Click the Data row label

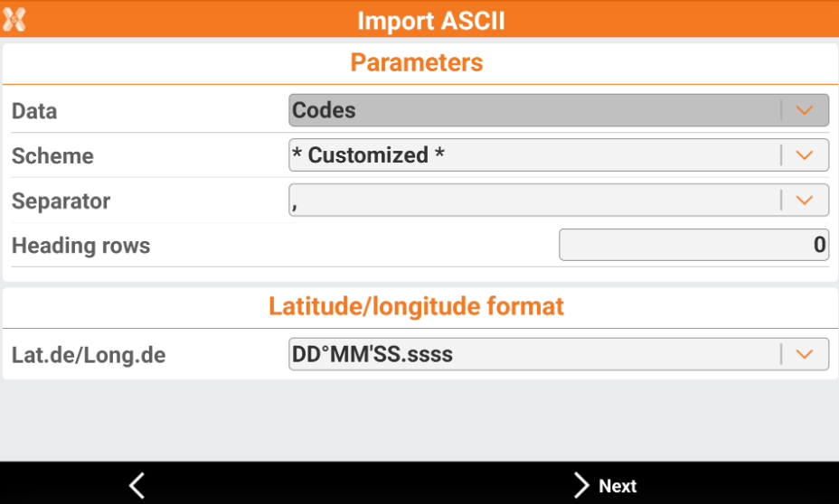click(34, 112)
